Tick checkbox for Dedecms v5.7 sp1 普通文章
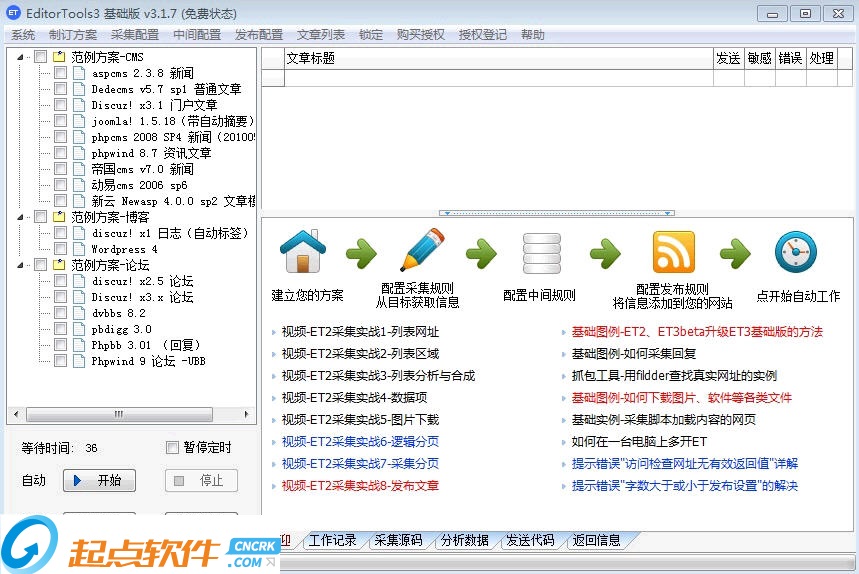The width and height of the screenshot is (859, 574). coord(60,89)
